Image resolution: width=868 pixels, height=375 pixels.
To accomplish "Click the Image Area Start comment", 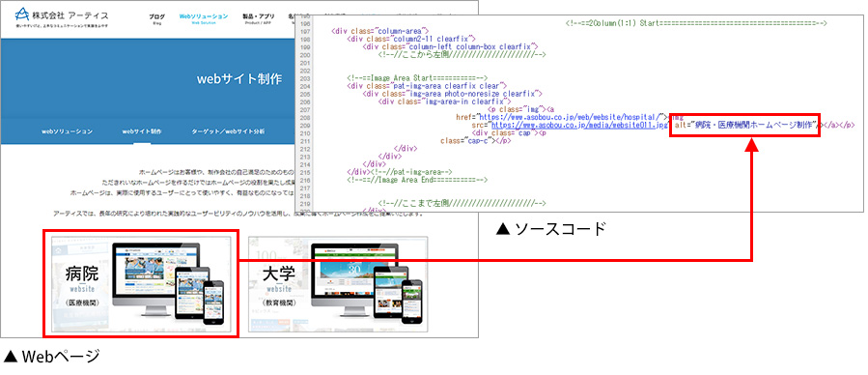I will click(x=416, y=78).
